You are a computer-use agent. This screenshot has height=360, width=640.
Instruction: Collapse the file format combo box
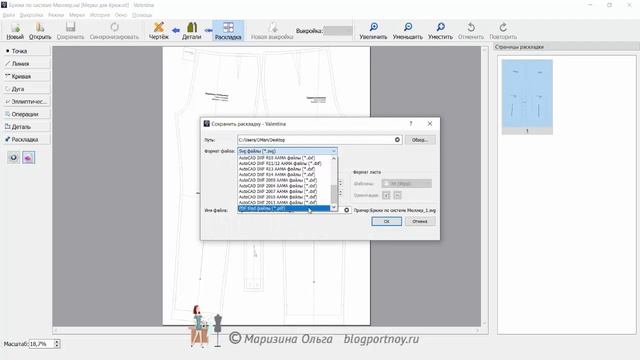[287, 151]
